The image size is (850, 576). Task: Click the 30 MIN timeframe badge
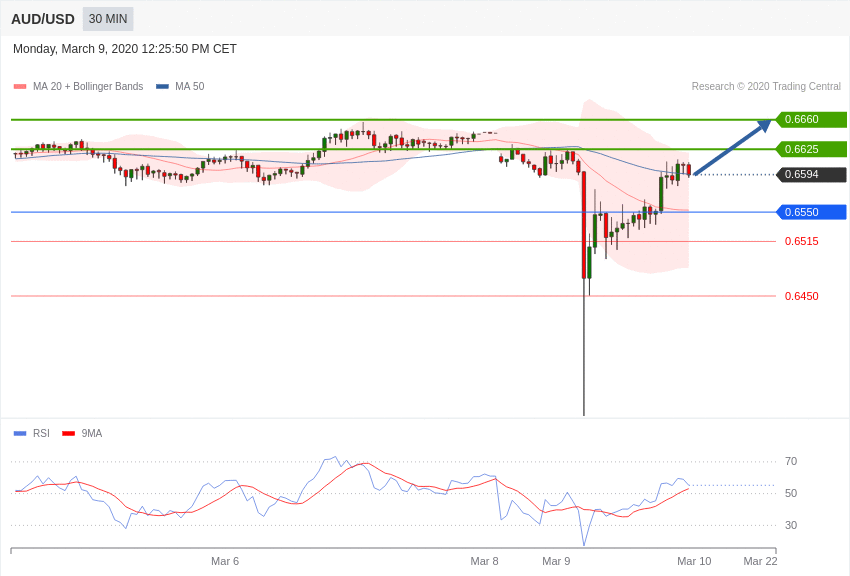108,19
